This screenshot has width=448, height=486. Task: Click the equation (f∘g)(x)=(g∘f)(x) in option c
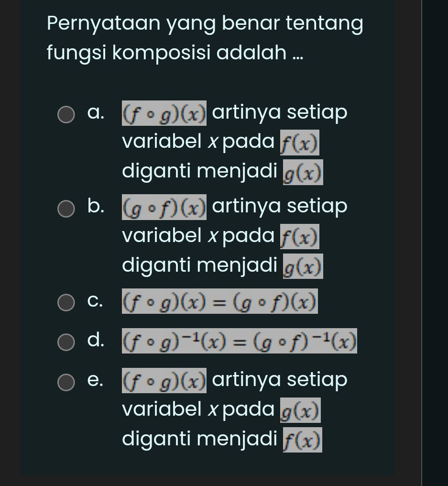pos(219,301)
